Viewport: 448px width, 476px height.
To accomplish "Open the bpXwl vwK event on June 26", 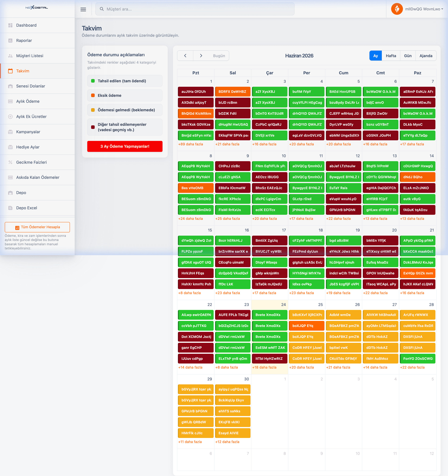I will pyautogui.click(x=344, y=348).
